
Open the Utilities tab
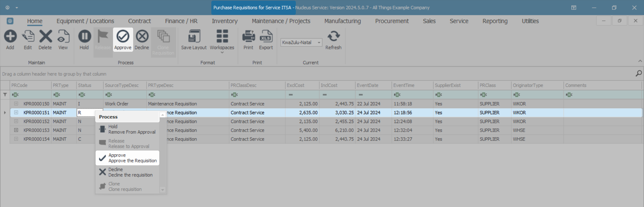pyautogui.click(x=530, y=21)
